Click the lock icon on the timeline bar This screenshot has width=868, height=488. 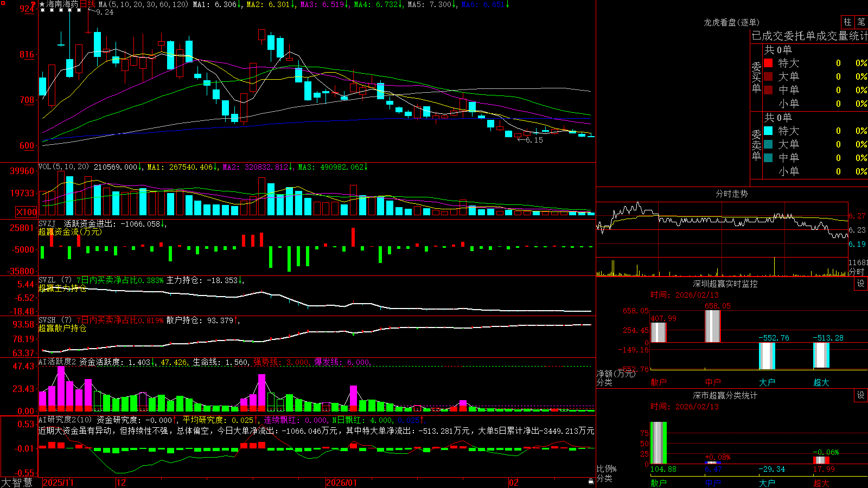tap(591, 481)
